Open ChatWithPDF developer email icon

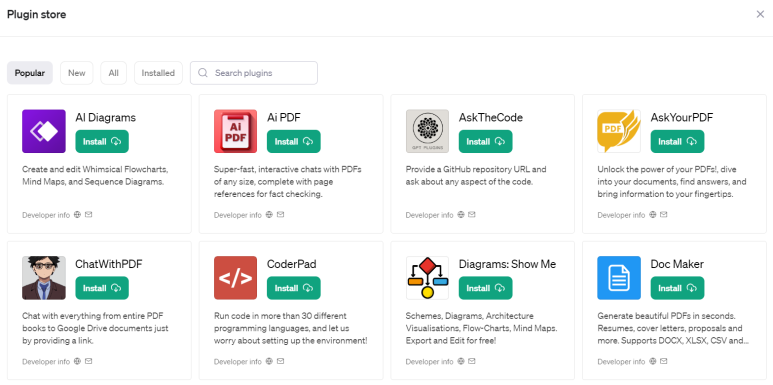89,361
